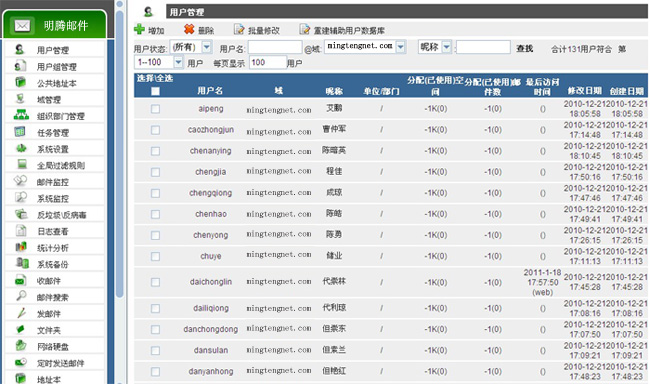Open 用户管理 in the sidebar menu

54,50
